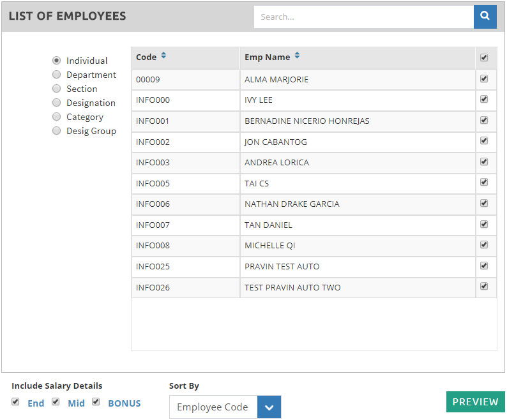
Task: Uncheck the ALMA MARJORIE row checkbox
Action: [x=484, y=79]
